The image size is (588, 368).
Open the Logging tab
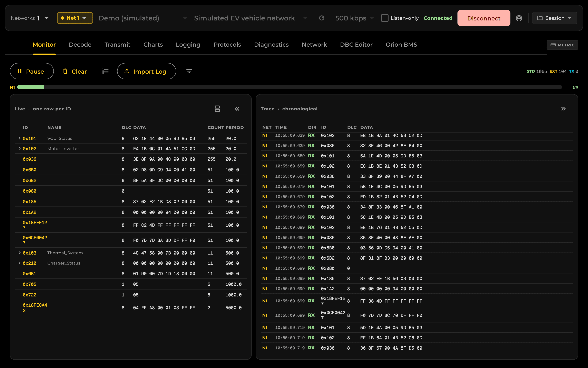(x=188, y=45)
